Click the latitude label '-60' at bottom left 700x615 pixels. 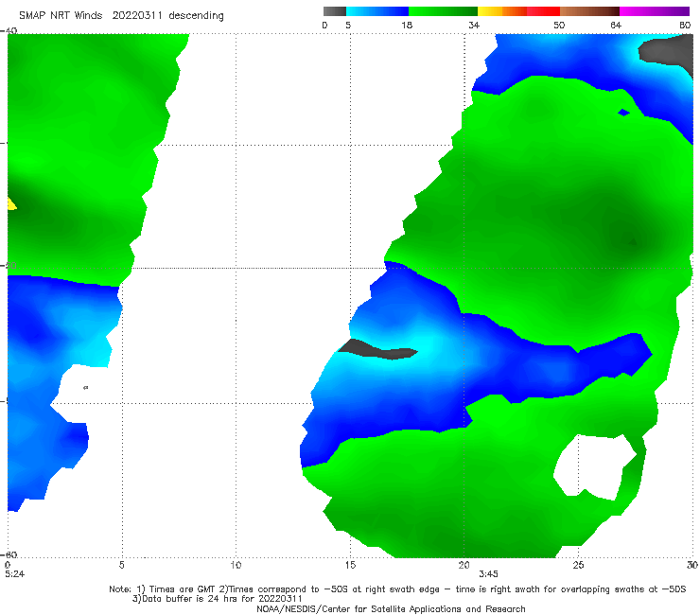click(x=9, y=554)
